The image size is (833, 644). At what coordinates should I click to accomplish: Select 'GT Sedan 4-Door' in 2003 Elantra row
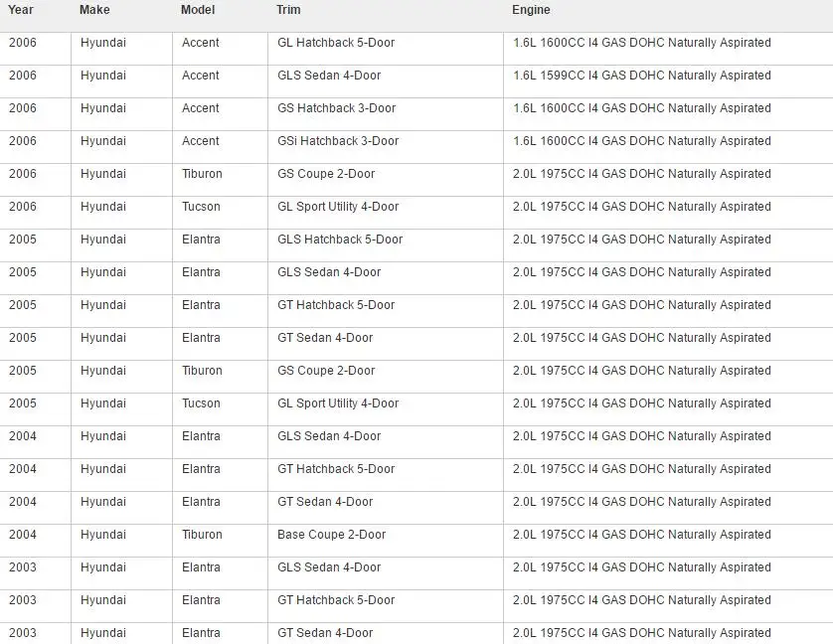click(x=325, y=633)
